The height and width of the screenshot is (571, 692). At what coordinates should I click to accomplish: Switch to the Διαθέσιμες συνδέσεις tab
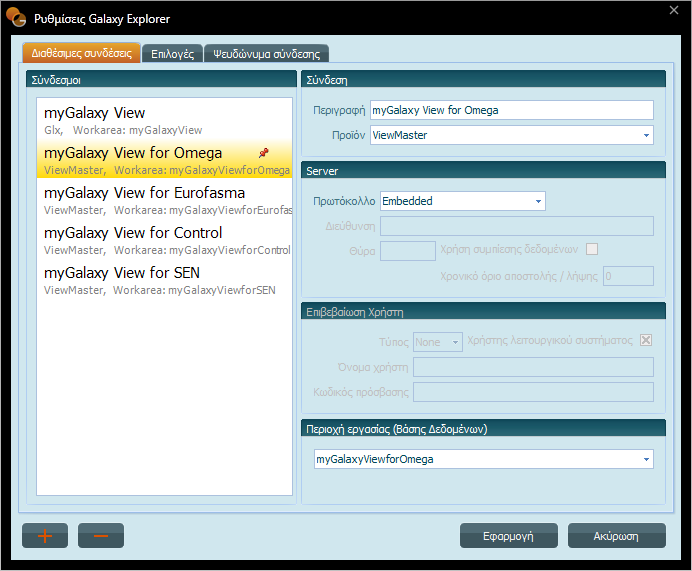82,53
